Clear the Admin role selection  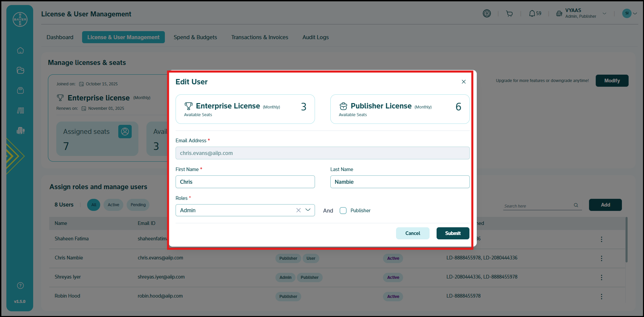tap(298, 210)
